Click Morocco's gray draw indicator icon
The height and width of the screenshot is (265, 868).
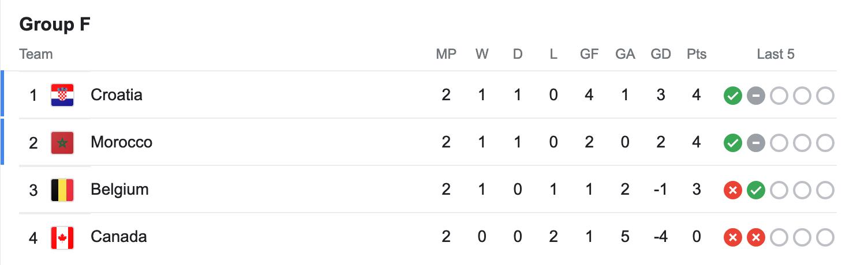pyautogui.click(x=755, y=143)
